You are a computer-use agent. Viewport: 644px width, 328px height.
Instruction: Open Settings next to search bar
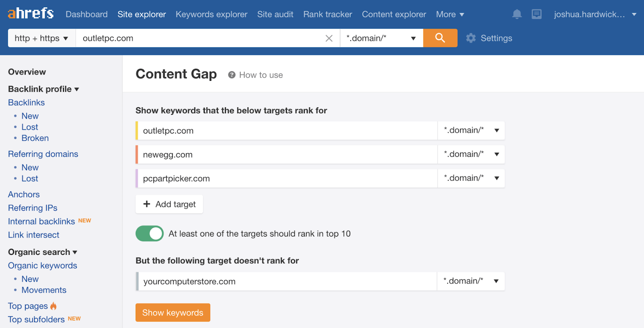496,38
